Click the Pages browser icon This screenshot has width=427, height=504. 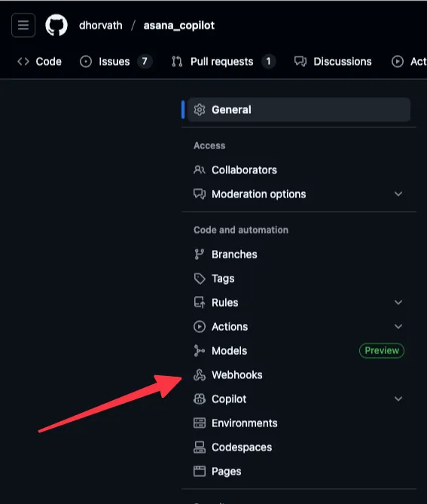pos(200,471)
